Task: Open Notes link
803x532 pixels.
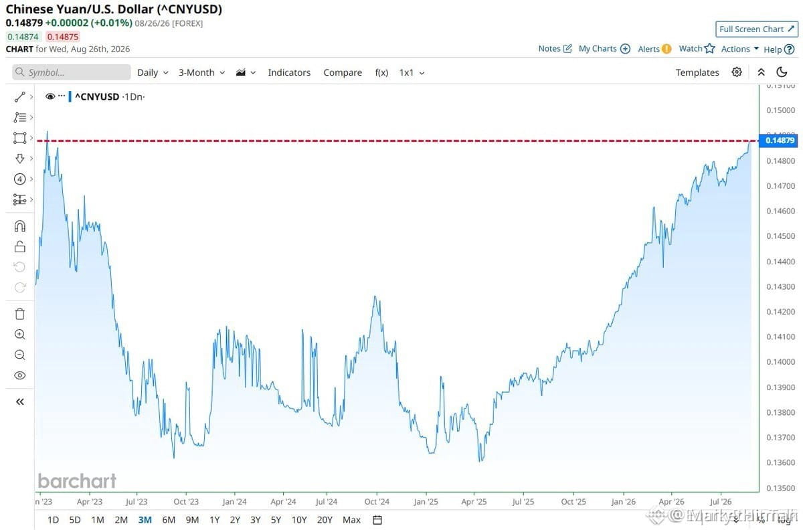Action: pyautogui.click(x=555, y=49)
